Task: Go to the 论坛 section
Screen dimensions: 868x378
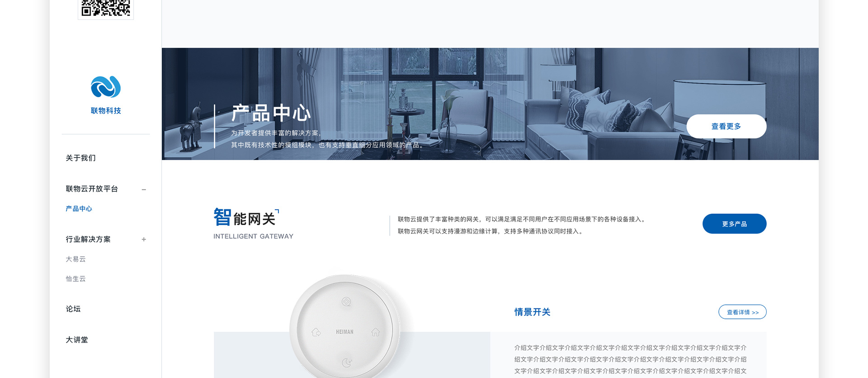Action: [73, 309]
